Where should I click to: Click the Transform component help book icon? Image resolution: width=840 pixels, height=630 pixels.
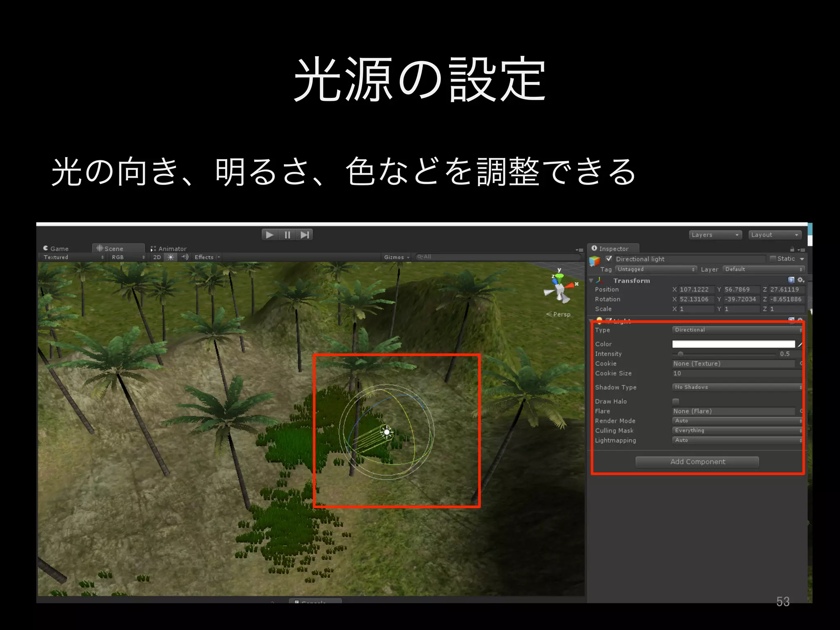(791, 280)
